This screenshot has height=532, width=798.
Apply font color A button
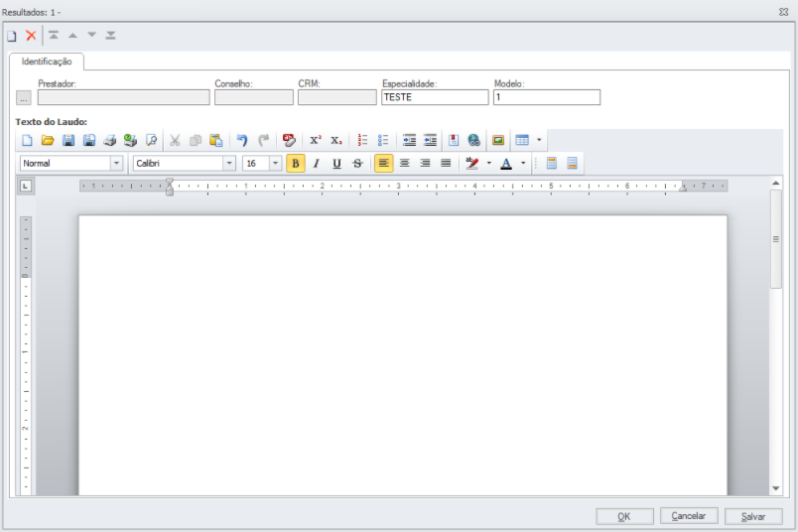pyautogui.click(x=506, y=164)
